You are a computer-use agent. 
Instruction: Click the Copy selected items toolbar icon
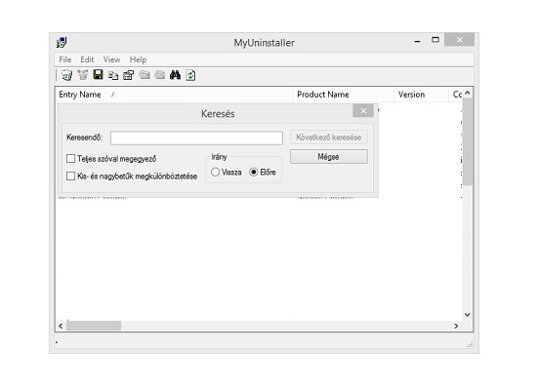[113, 75]
